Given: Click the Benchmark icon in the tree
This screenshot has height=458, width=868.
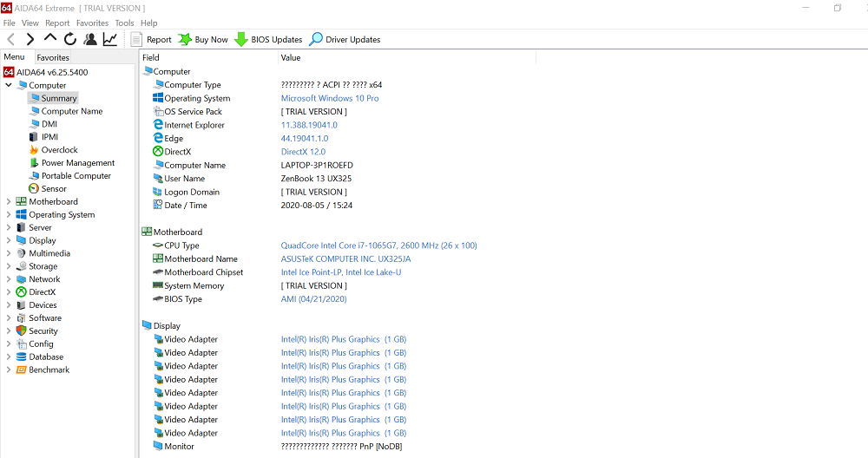Looking at the screenshot, I should (21, 370).
